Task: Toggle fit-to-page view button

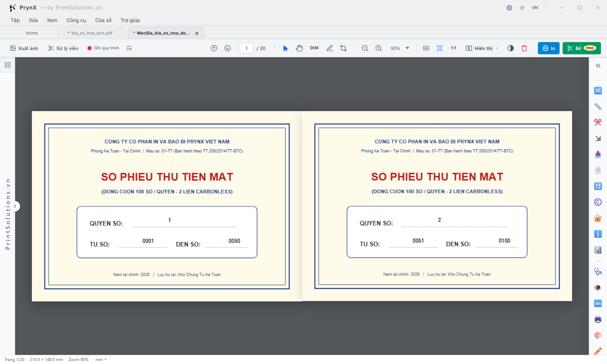Action: pos(440,48)
